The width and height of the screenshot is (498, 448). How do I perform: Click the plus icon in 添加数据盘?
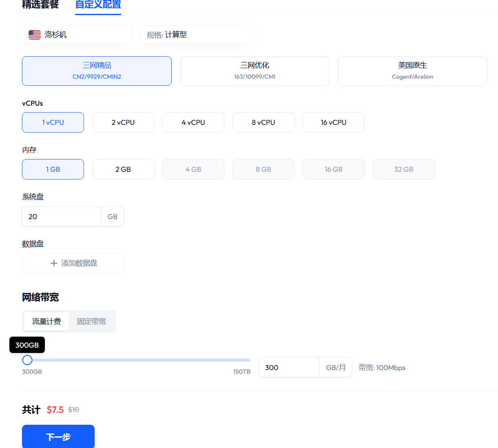pos(54,264)
